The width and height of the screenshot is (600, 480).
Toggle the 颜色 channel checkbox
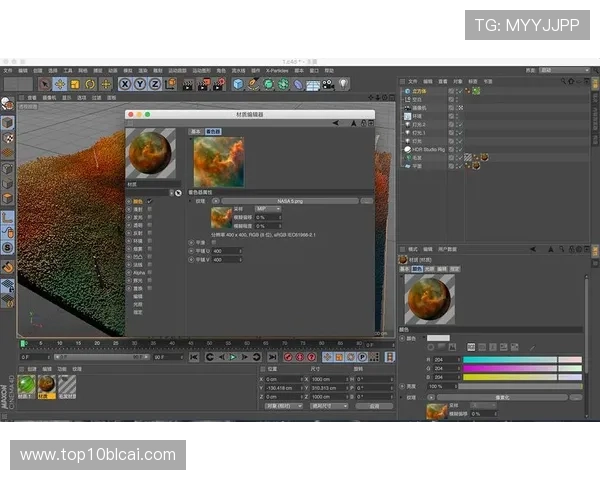click(x=149, y=201)
